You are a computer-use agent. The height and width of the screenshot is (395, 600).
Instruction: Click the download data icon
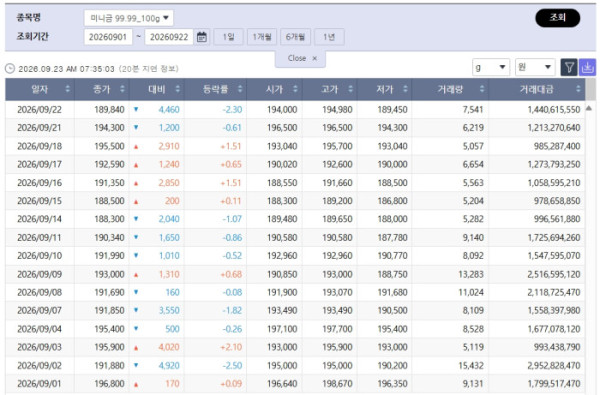click(x=587, y=67)
